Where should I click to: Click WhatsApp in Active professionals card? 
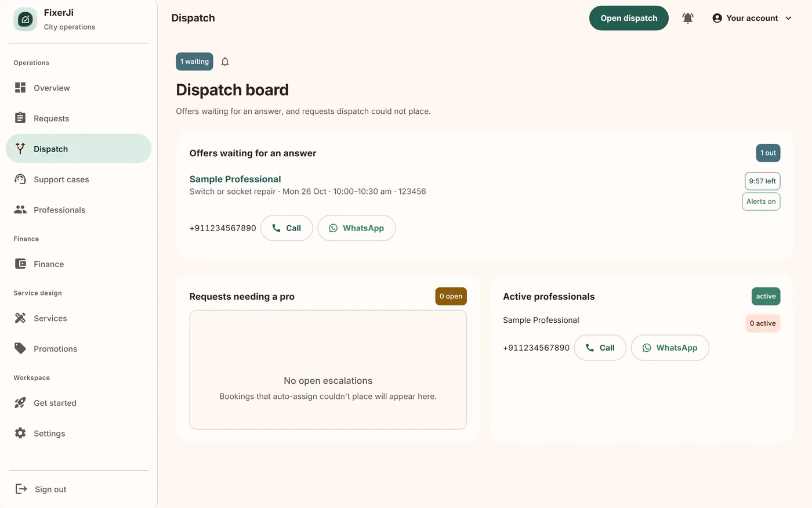click(670, 348)
